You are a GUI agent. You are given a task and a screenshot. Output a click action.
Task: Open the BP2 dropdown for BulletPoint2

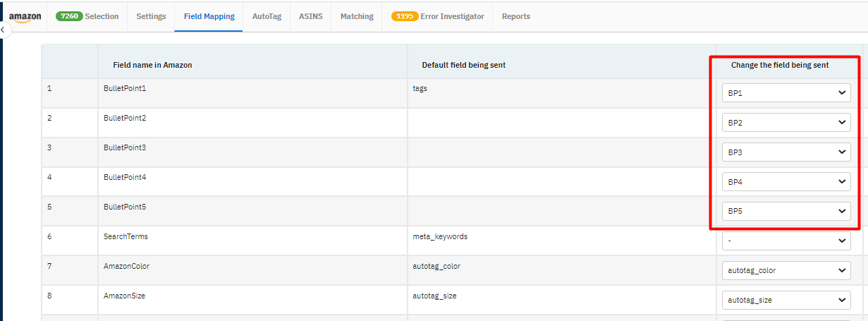click(786, 123)
